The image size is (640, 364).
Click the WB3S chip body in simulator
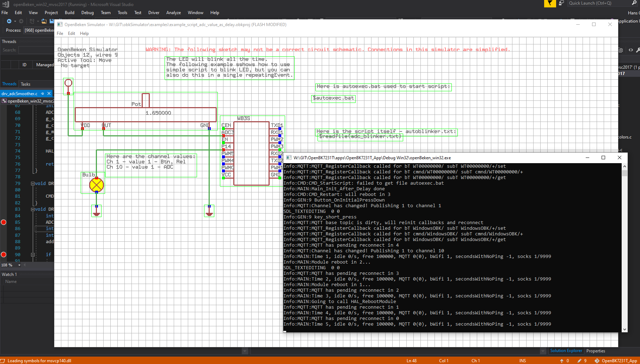click(252, 153)
